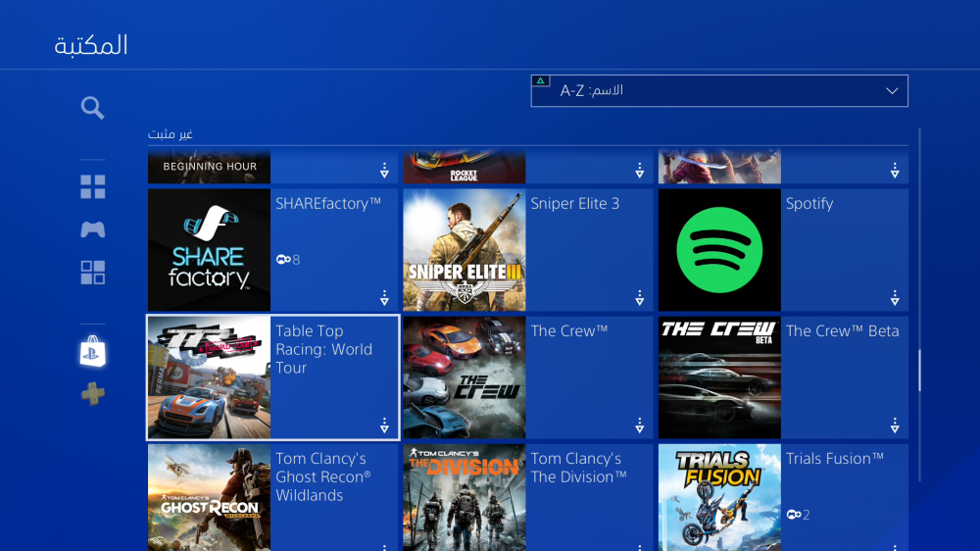Click download arrow on Sniper Elite 3

point(639,298)
